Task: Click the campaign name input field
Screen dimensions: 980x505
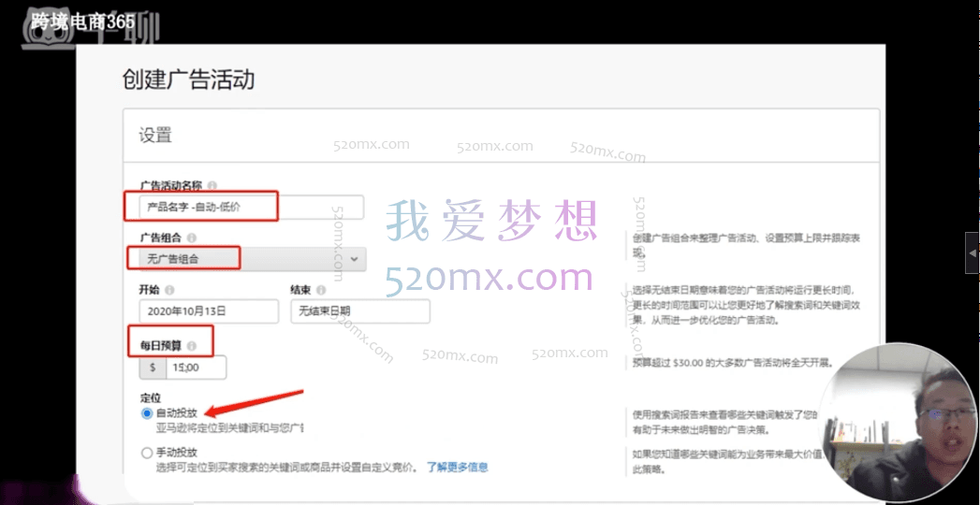Action: click(251, 208)
